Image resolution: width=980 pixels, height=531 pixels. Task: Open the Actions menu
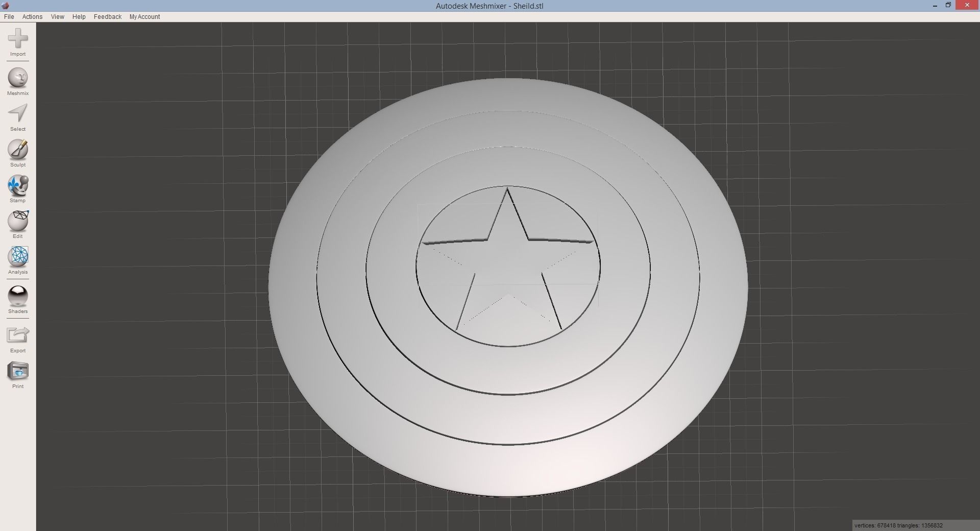coord(32,17)
